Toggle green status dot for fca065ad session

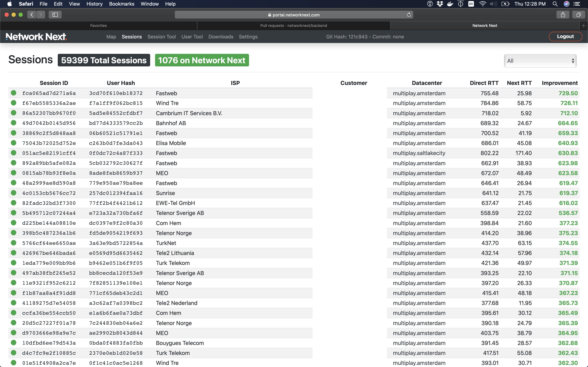14,93
